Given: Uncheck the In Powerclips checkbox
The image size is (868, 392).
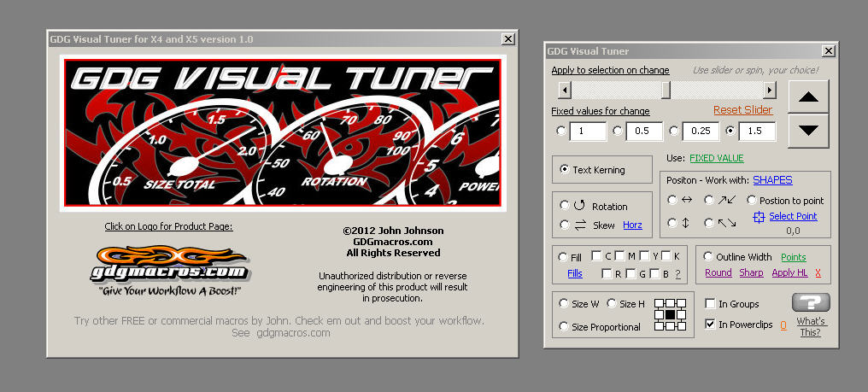Looking at the screenshot, I should coord(710,324).
